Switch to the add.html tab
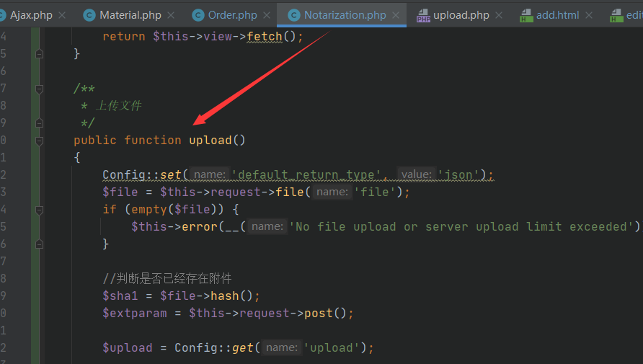The width and height of the screenshot is (643, 364). 558,15
